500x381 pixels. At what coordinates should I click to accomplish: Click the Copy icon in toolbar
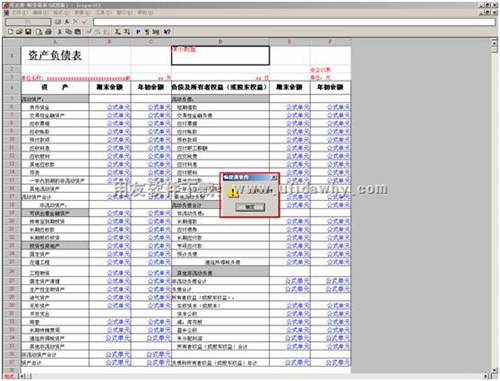(x=68, y=32)
